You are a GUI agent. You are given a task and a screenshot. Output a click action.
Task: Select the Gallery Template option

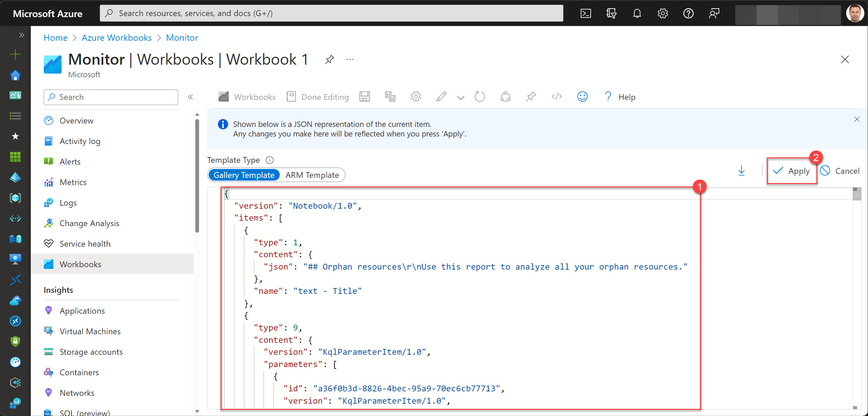244,175
